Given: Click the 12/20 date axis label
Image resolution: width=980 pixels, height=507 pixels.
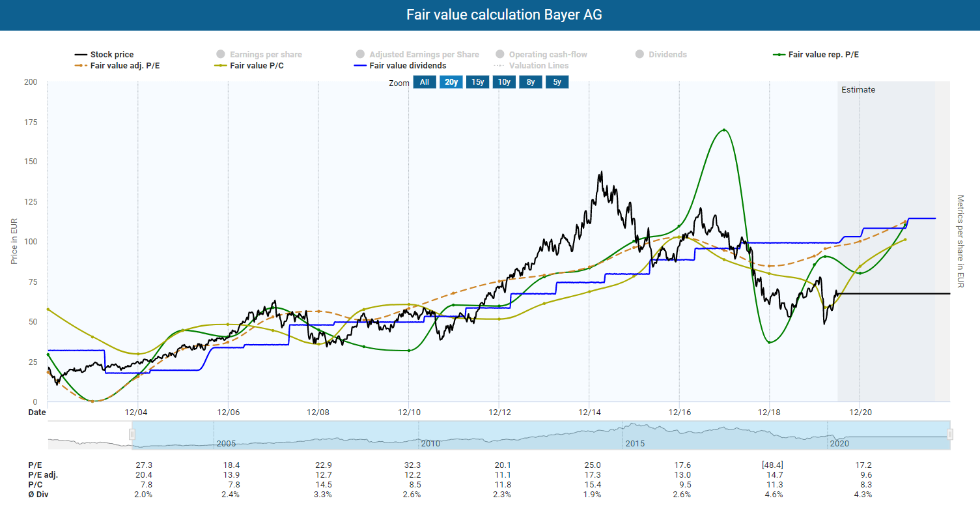Looking at the screenshot, I should coord(860,413).
